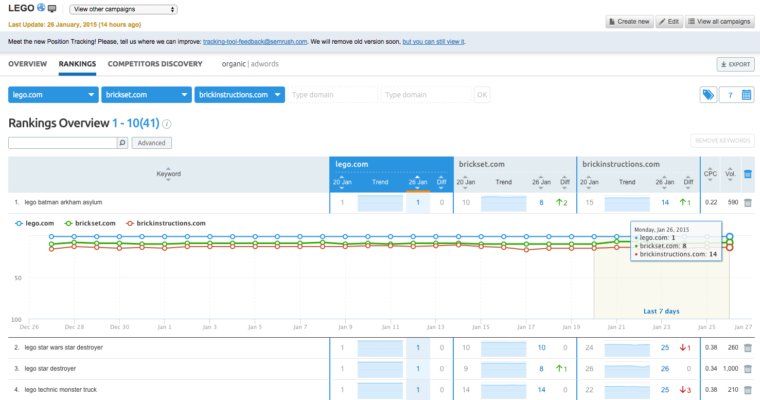Image resolution: width=760 pixels, height=400 pixels.
Task: Select keyword lego star destroyer
Action: (50, 368)
